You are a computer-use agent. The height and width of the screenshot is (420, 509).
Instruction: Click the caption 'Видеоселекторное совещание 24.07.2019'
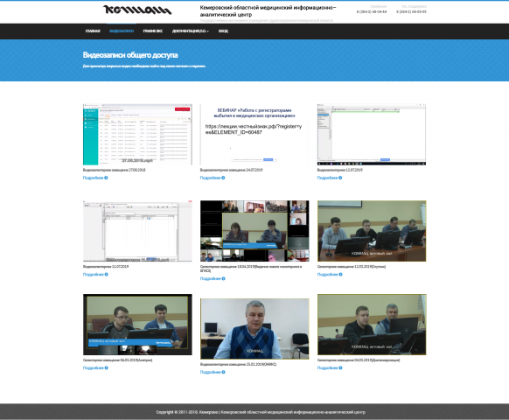click(x=232, y=170)
